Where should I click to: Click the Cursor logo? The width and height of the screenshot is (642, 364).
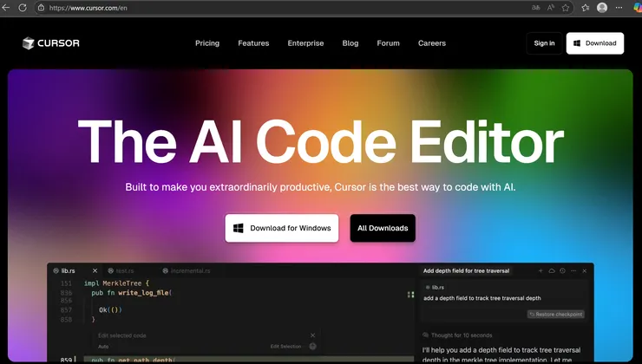[x=51, y=43]
